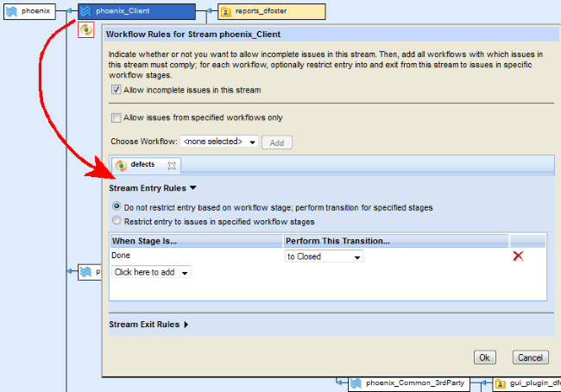Click the Cancel button
The image size is (561, 392).
(x=530, y=357)
